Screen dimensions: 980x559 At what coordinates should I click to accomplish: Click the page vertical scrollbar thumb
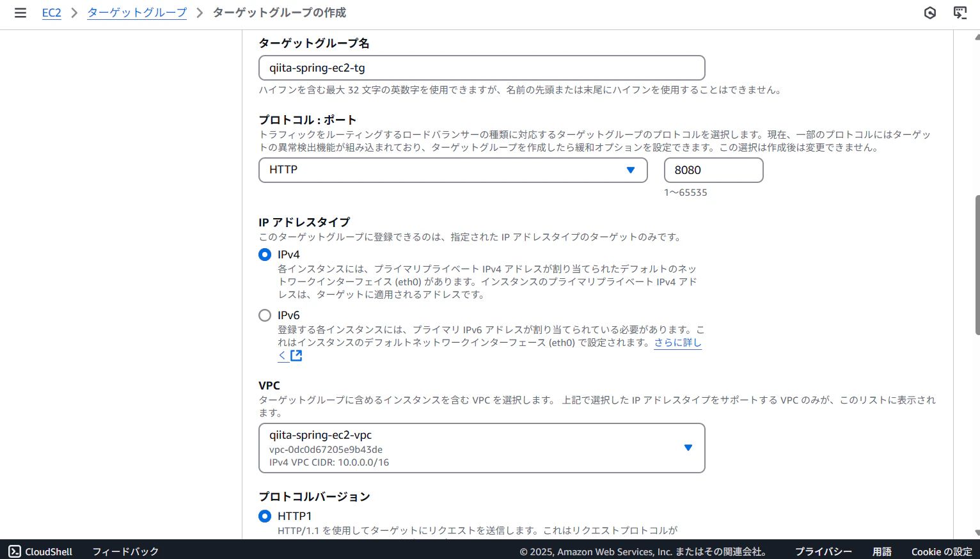(x=977, y=265)
